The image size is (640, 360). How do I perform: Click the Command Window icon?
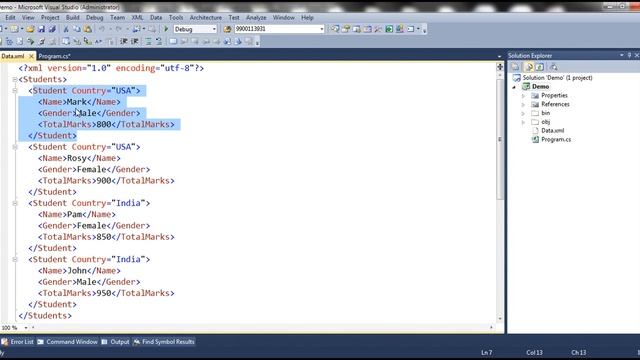[40, 342]
